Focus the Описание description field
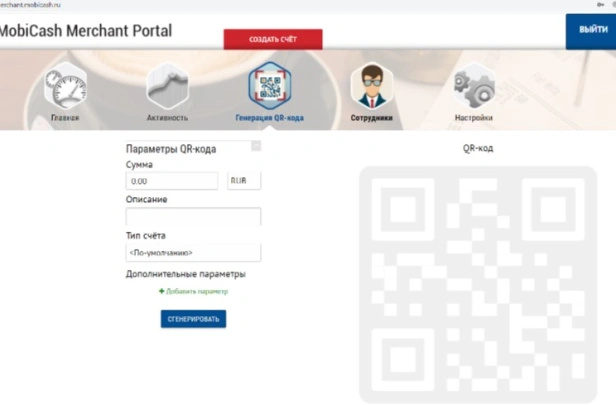 193,216
